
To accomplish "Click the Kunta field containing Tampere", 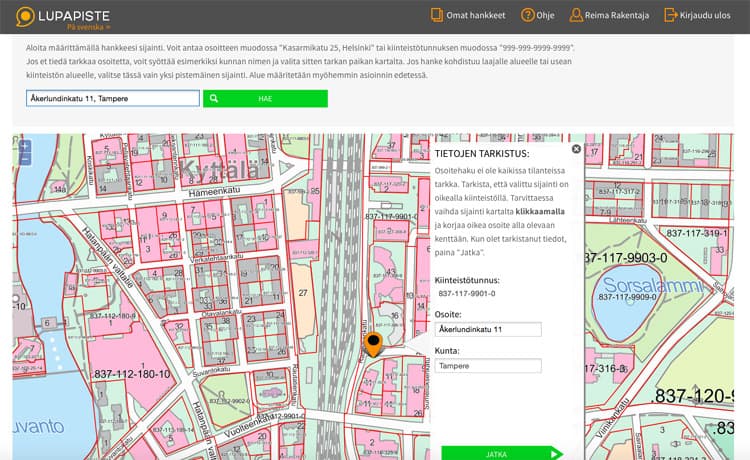I will 489,366.
